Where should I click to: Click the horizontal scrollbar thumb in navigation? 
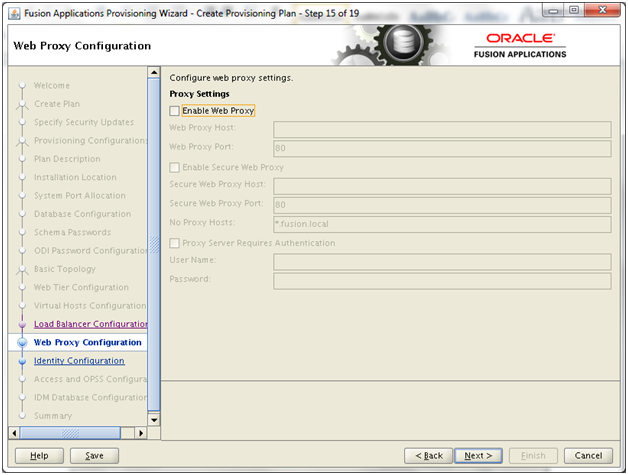[x=70, y=433]
